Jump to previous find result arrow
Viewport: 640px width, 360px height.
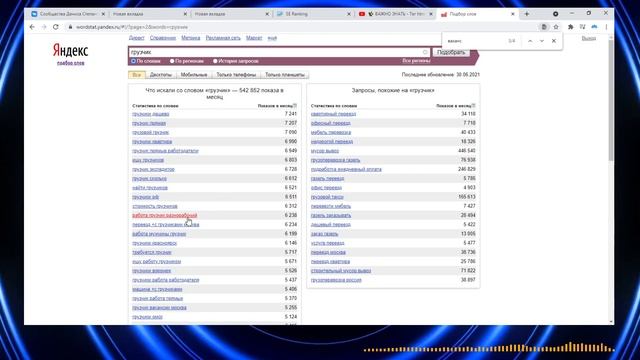tap(530, 41)
